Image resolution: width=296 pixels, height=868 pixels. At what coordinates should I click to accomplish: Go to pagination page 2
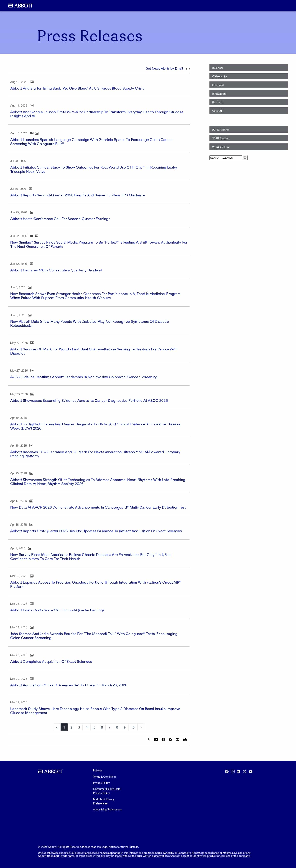click(x=72, y=727)
